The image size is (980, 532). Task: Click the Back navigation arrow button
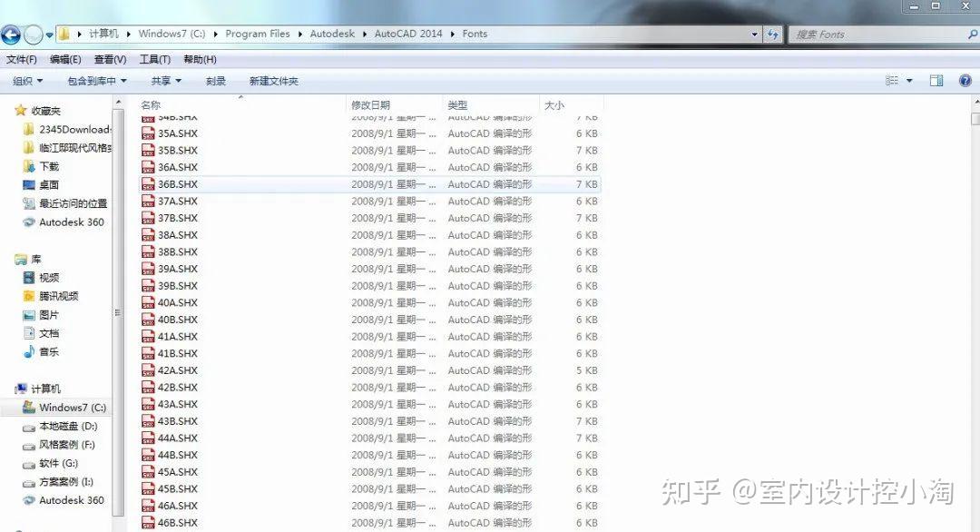(11, 34)
